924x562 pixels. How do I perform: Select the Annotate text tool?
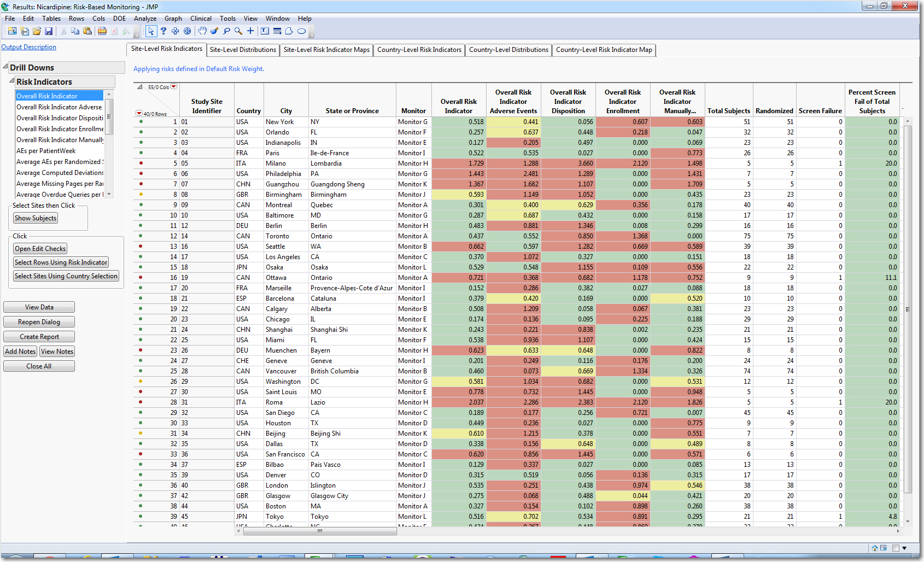click(x=265, y=31)
